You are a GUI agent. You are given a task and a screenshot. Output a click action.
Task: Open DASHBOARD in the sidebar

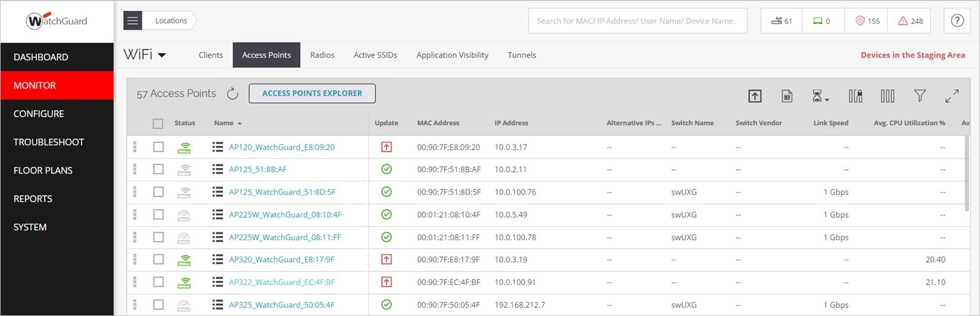57,57
